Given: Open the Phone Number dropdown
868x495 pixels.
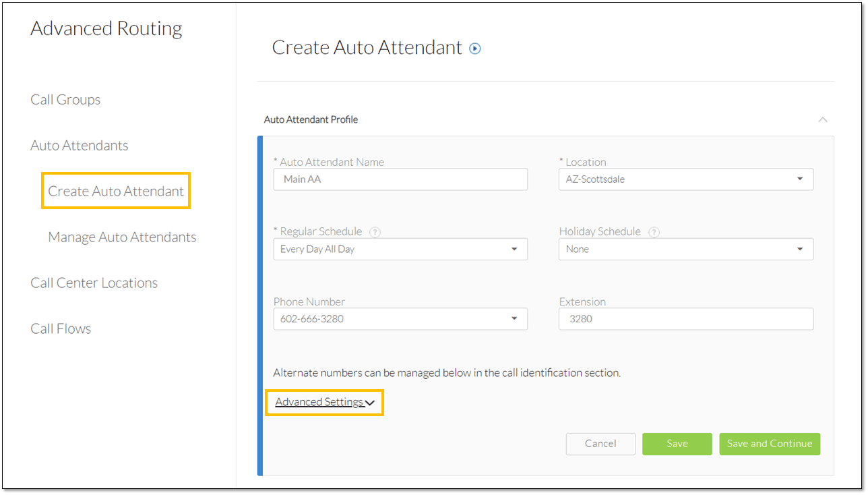Looking at the screenshot, I should pyautogui.click(x=400, y=319).
